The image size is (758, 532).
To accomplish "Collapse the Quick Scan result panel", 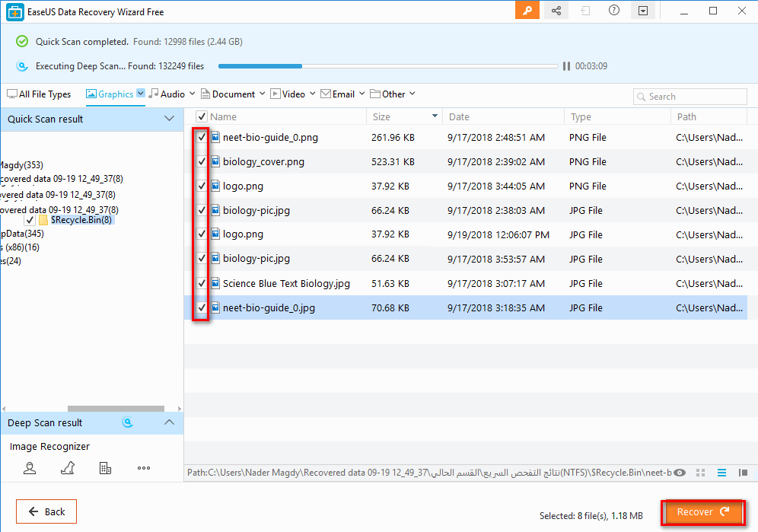I will (169, 119).
